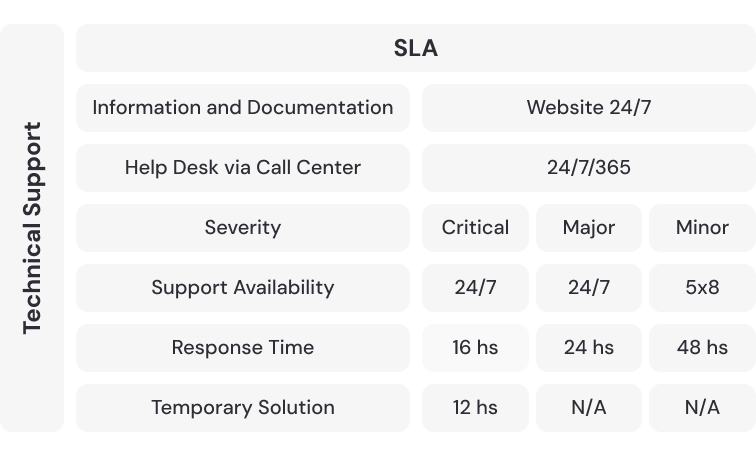Click the Severity row label

coord(243,227)
